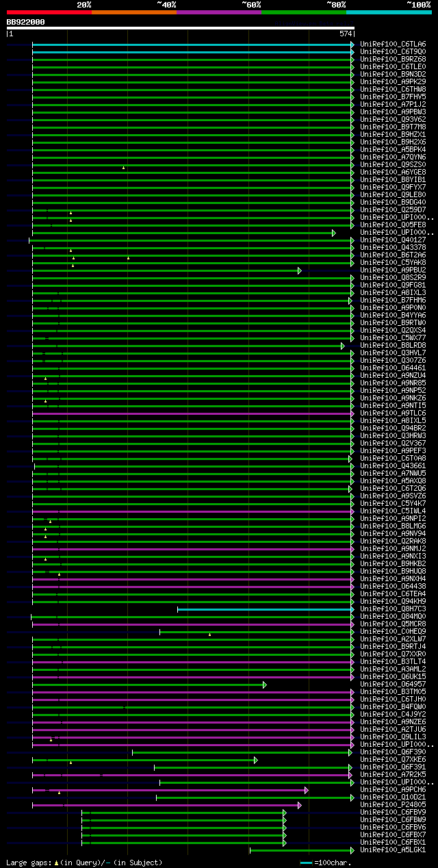Open the UniRef100_C6T900 hit link
This screenshot has width=438, height=868.
[393, 51]
